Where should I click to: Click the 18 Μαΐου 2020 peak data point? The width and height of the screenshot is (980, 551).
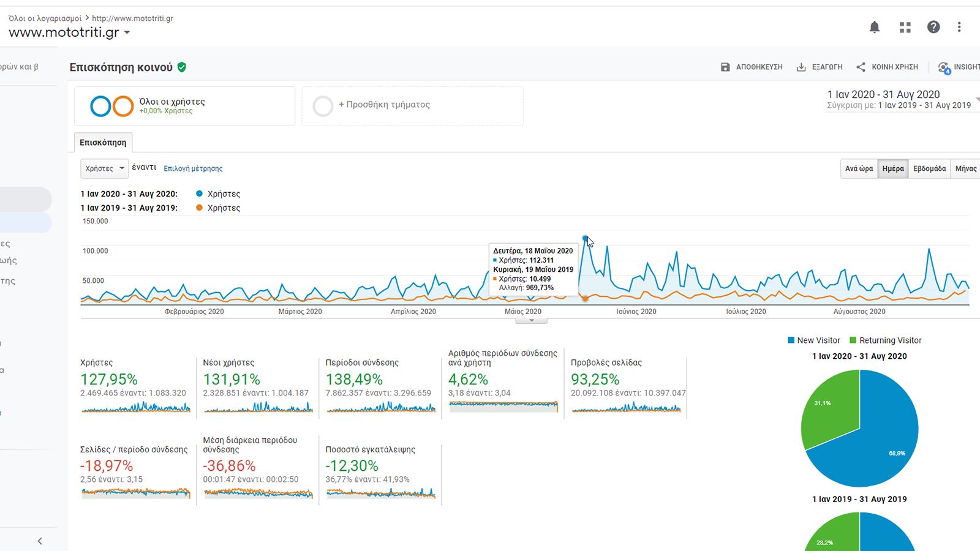point(586,238)
